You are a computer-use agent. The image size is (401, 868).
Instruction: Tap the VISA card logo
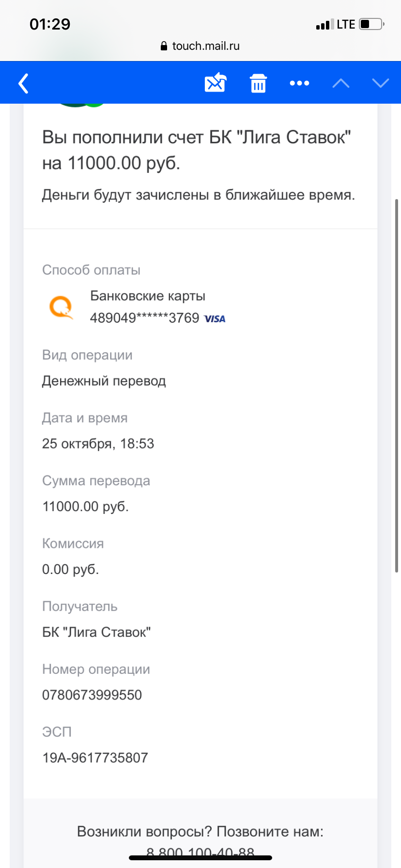click(215, 319)
